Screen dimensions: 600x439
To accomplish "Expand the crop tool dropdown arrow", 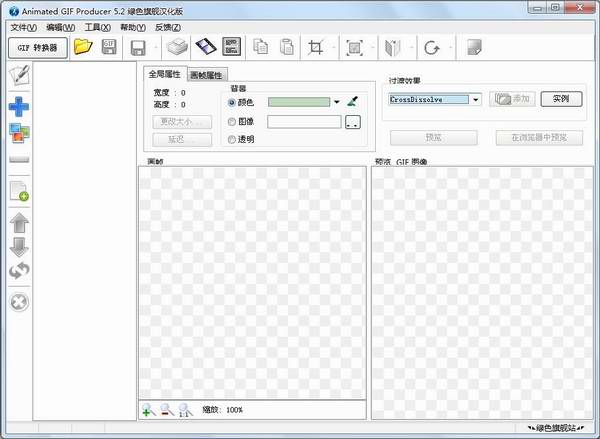I will pyautogui.click(x=334, y=47).
